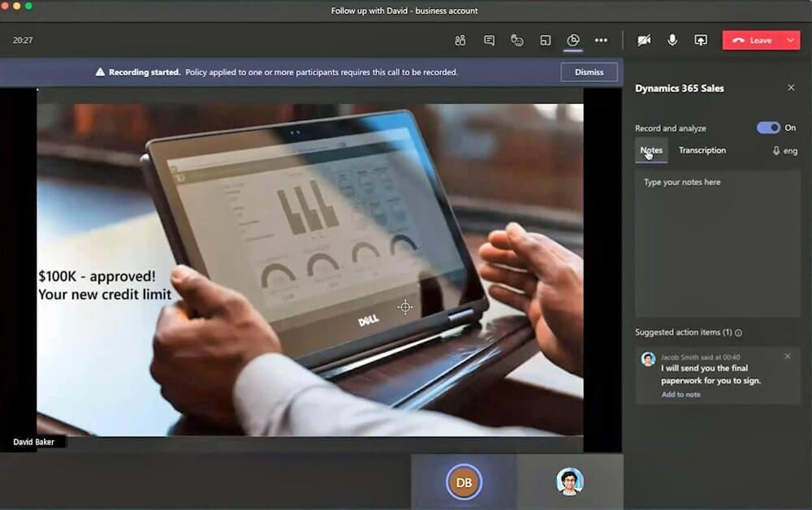The image size is (812, 510).
Task: Open the participants list icon
Action: coord(460,40)
